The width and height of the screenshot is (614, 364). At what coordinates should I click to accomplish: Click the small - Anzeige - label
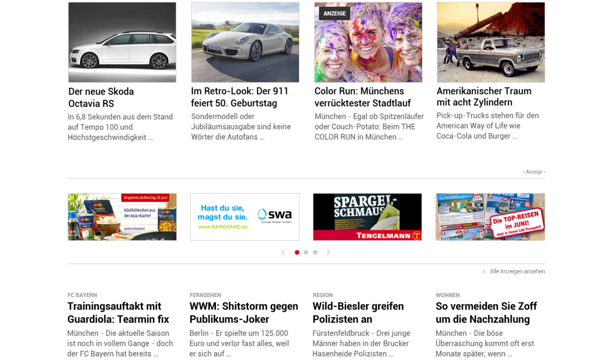pos(534,172)
